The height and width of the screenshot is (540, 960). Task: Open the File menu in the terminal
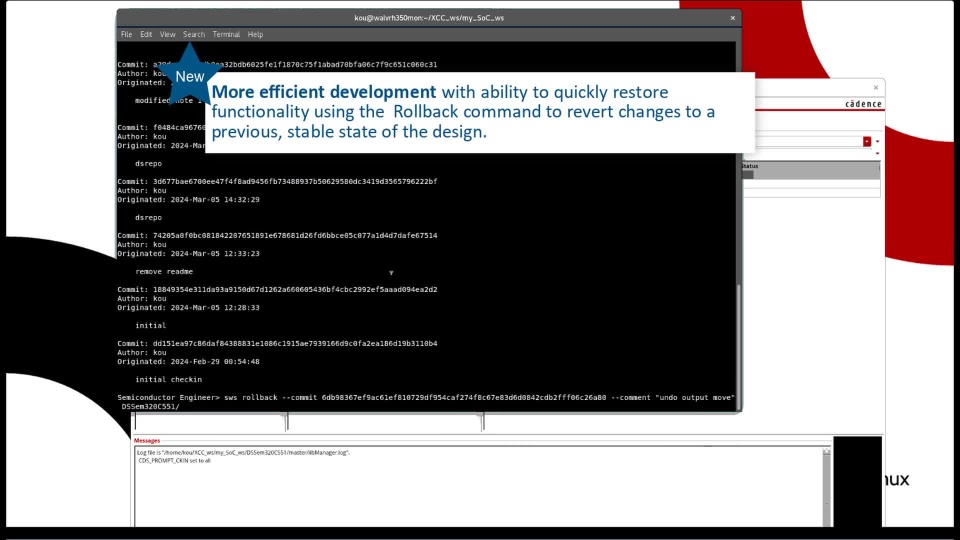126,34
